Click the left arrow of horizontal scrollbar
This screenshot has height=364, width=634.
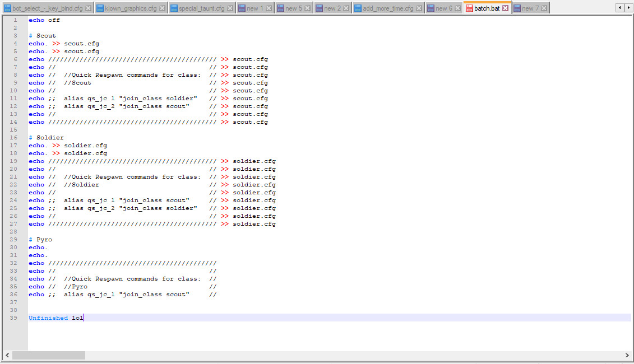click(x=6, y=354)
